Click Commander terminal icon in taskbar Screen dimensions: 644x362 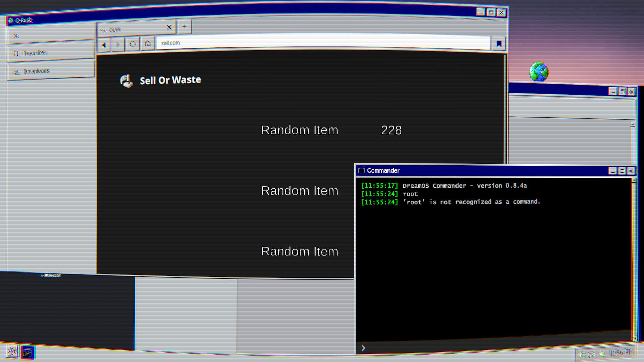(x=28, y=353)
